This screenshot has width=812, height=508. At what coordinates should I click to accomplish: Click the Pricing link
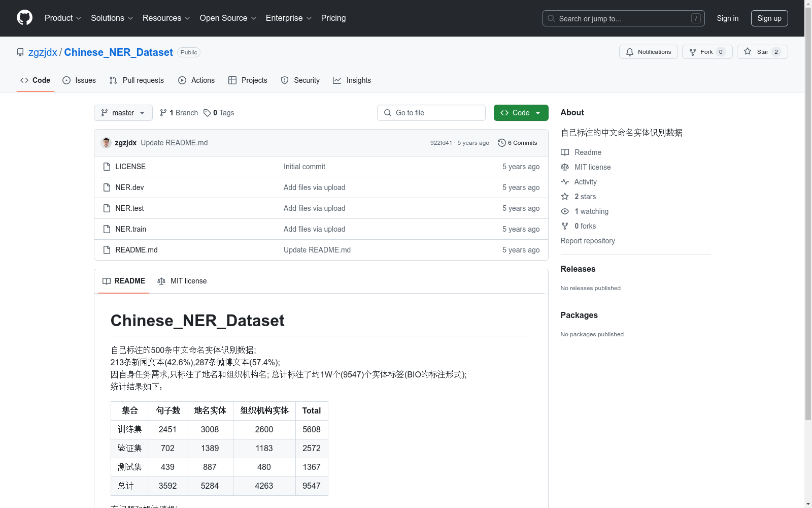[333, 18]
